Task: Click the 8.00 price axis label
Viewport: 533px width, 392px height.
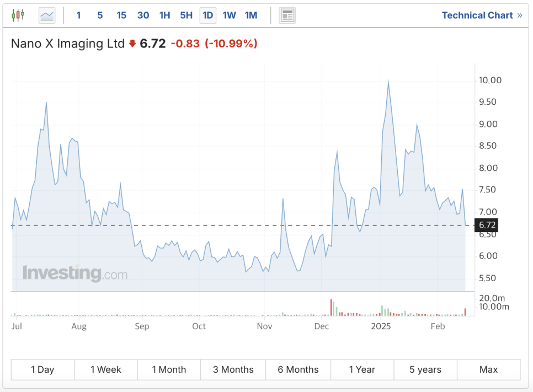Action: point(488,168)
